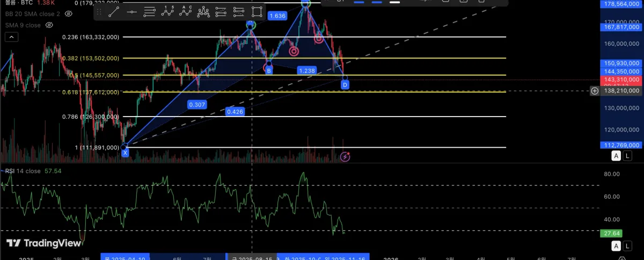Click the red 143,310,000 current price label
The height and width of the screenshot is (260, 644).
621,80
